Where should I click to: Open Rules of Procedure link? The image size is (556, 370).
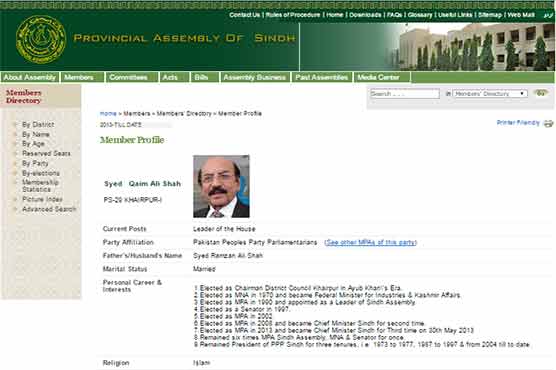point(293,15)
